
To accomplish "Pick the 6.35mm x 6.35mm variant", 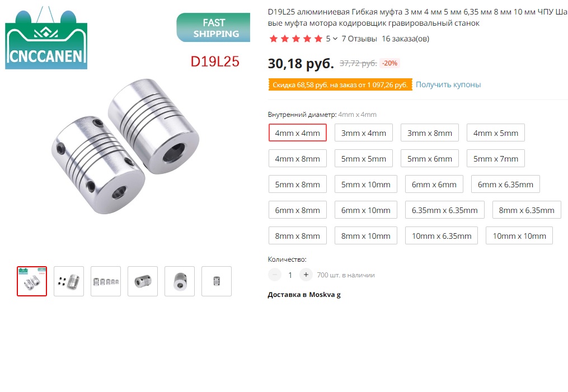I will [444, 210].
